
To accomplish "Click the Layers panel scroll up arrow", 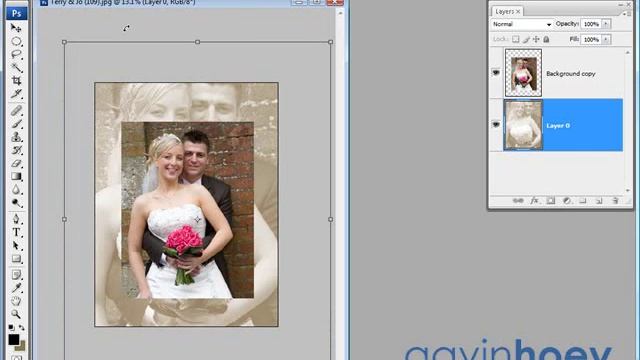I will click(x=628, y=53).
